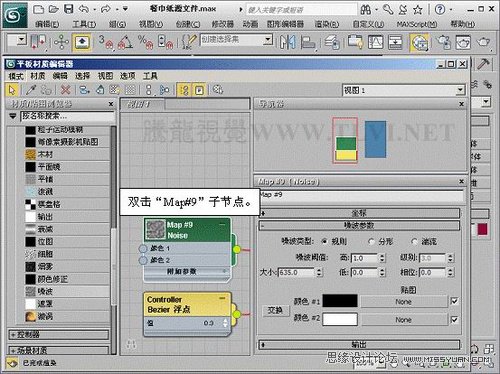Click the 大小 size value field
Screen dimensions: 500x374
tap(297, 272)
